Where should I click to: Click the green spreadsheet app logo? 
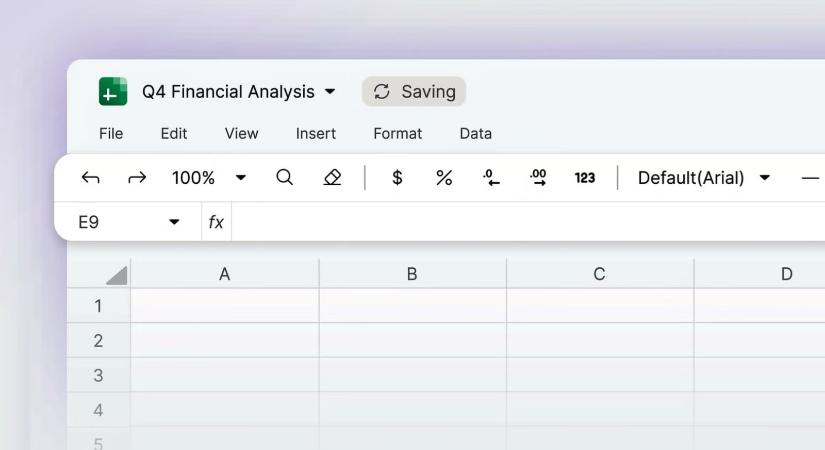(113, 92)
